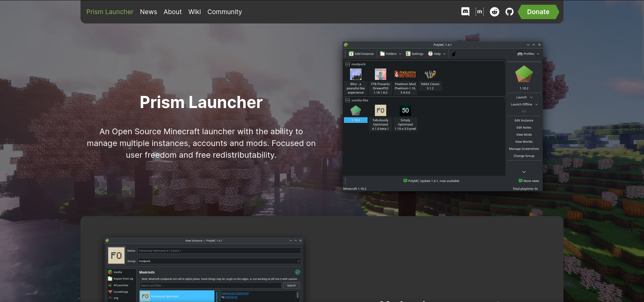Open the Group combo box showing modpack

(x=219, y=261)
